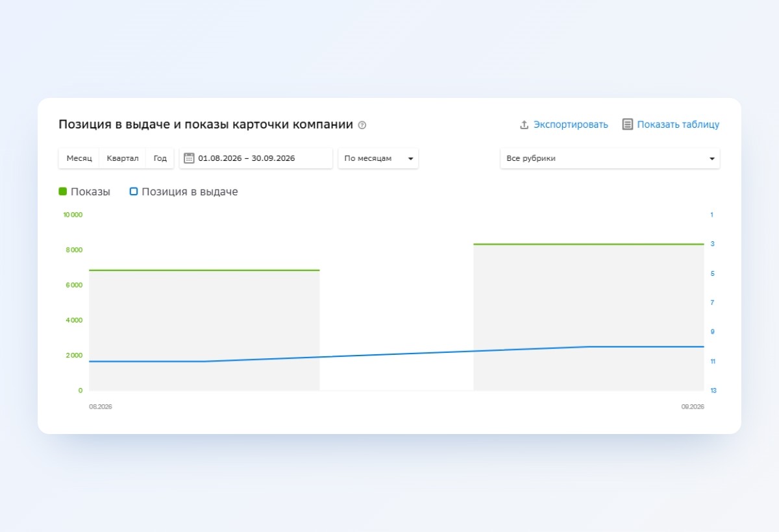Select the Квартал period tab
Screen dimensions: 779x532
pos(123,158)
